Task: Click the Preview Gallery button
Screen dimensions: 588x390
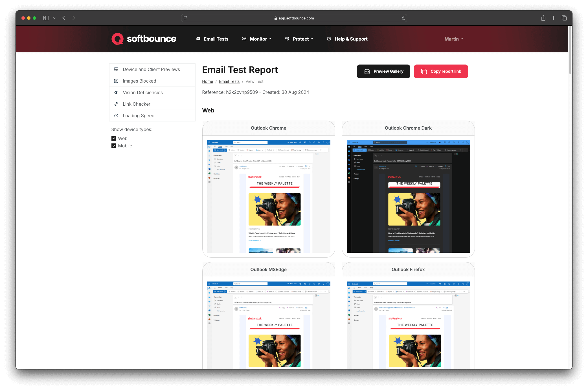Action: pos(383,72)
